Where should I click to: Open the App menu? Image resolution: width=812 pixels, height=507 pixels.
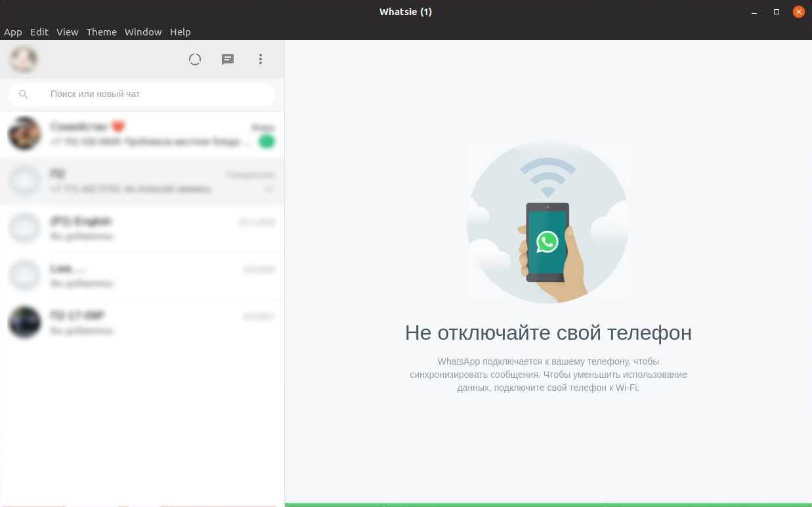[x=13, y=31]
